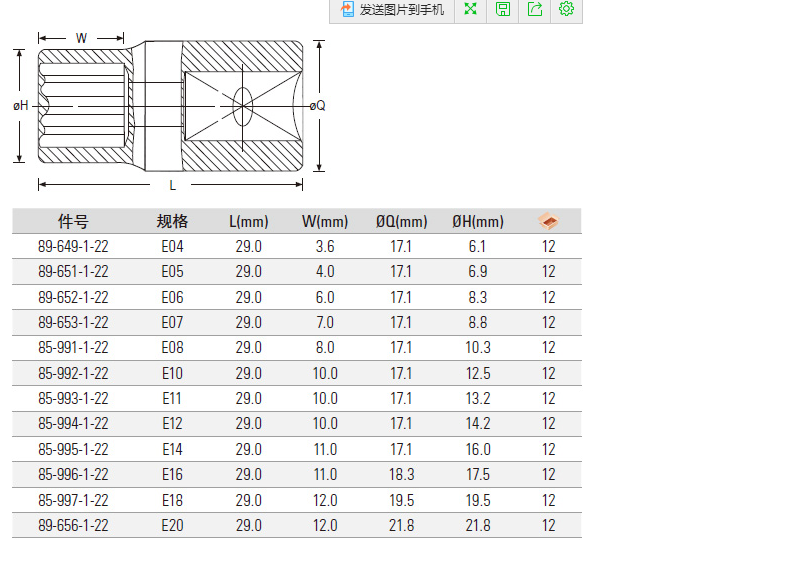Select part number 85-992-1-22
Image resolution: width=794 pixels, height=562 pixels.
[73, 374]
